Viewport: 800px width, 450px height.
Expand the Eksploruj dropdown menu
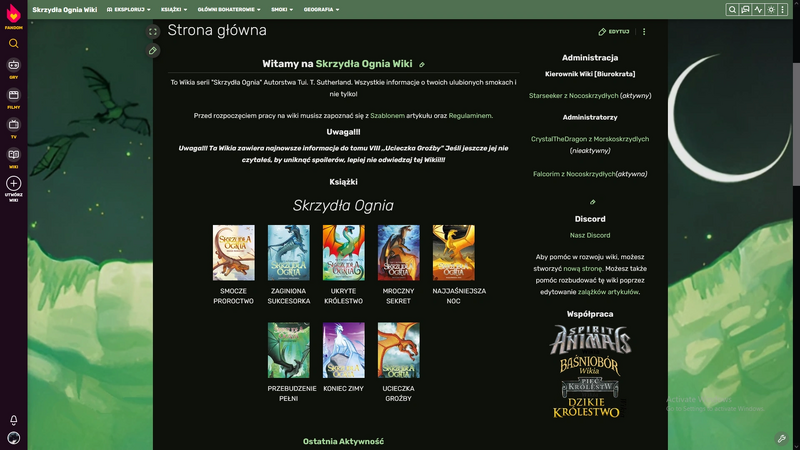[x=125, y=9]
